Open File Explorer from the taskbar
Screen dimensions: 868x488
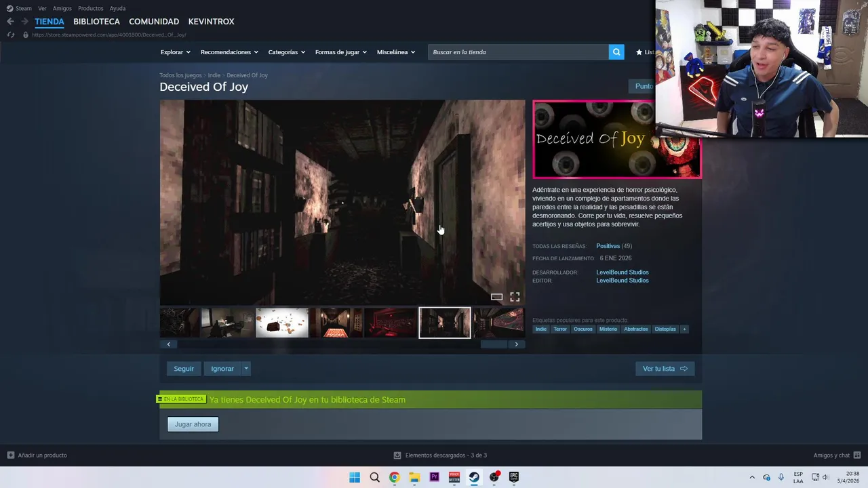point(414,477)
